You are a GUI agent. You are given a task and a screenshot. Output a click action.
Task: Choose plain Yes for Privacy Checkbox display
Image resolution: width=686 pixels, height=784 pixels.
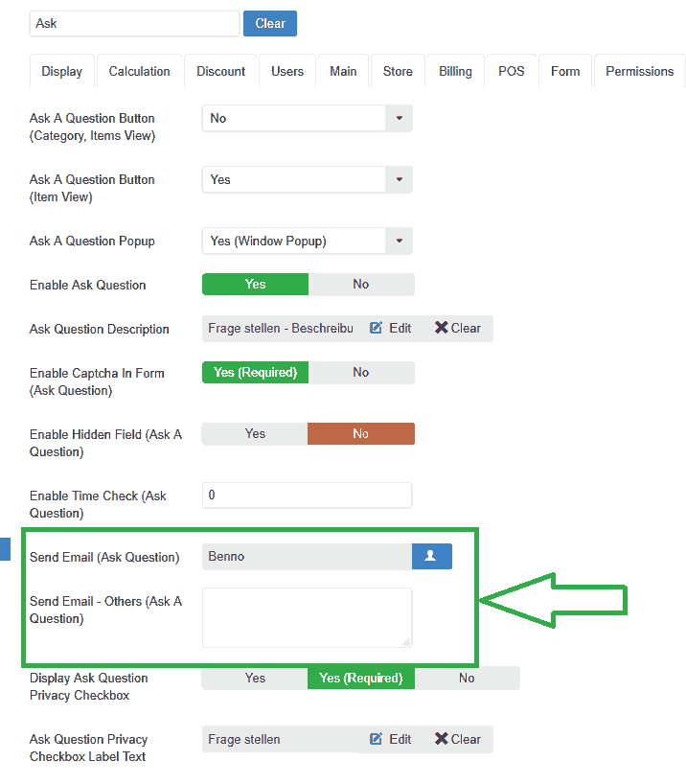255,679
